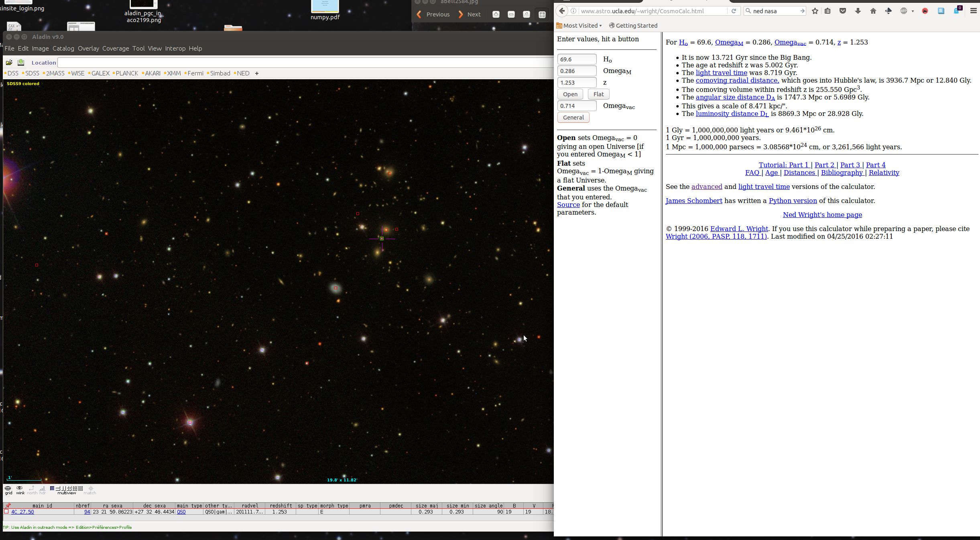Click the Firefox home icon
Image resolution: width=980 pixels, height=540 pixels.
pos(873,11)
